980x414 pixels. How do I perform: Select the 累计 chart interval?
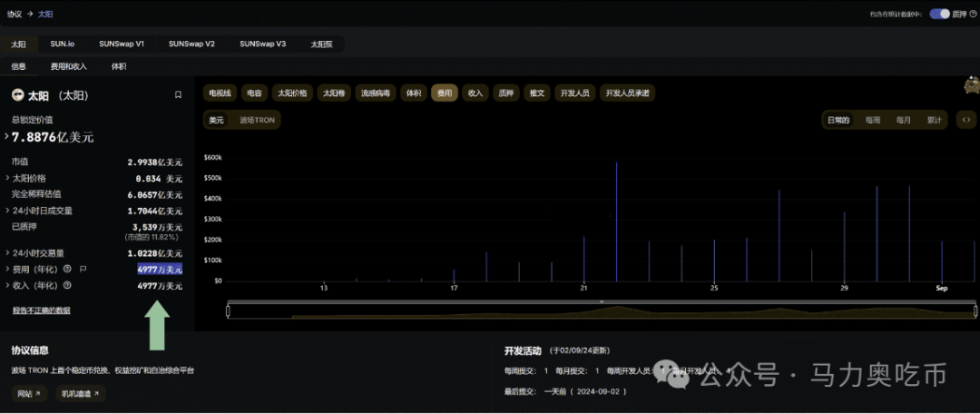(x=934, y=120)
